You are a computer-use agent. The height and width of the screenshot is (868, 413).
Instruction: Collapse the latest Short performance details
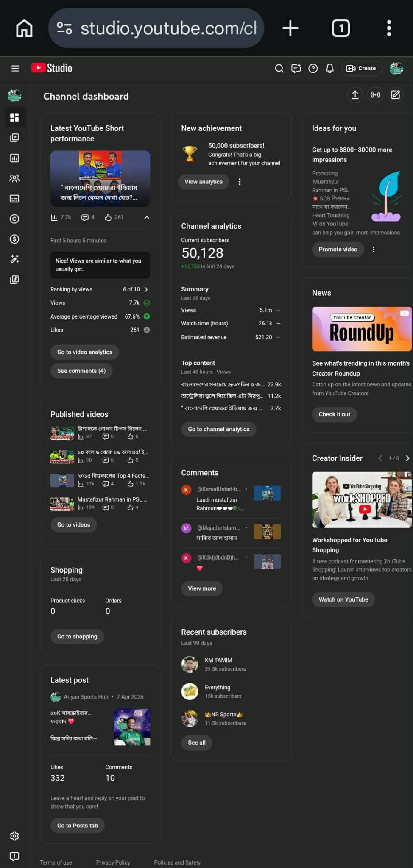[147, 217]
